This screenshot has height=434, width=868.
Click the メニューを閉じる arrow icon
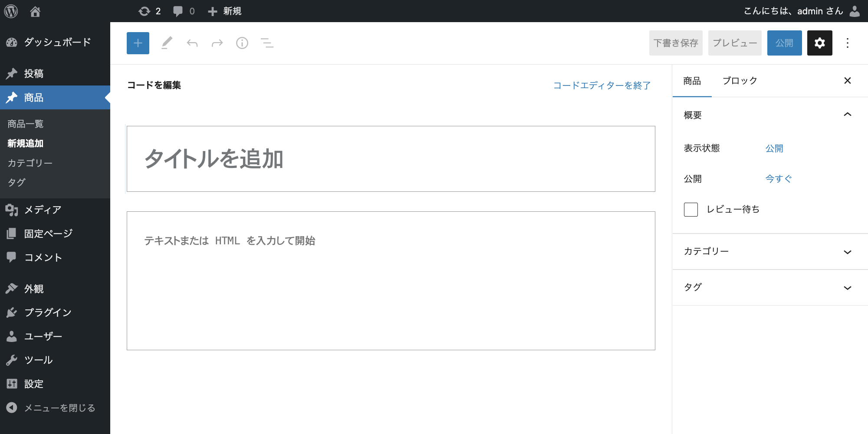(12, 408)
